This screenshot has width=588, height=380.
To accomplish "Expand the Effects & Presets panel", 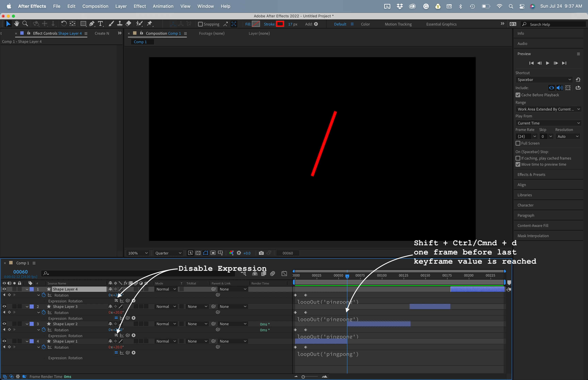I will click(531, 175).
